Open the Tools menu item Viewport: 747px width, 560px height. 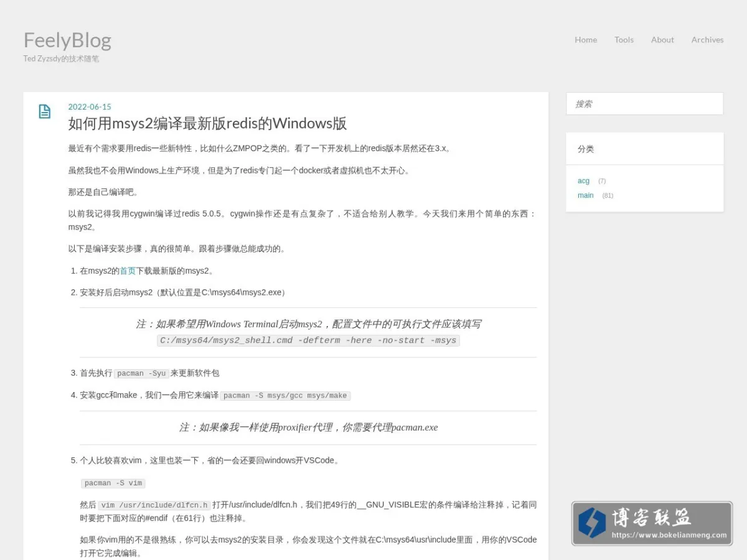(624, 40)
